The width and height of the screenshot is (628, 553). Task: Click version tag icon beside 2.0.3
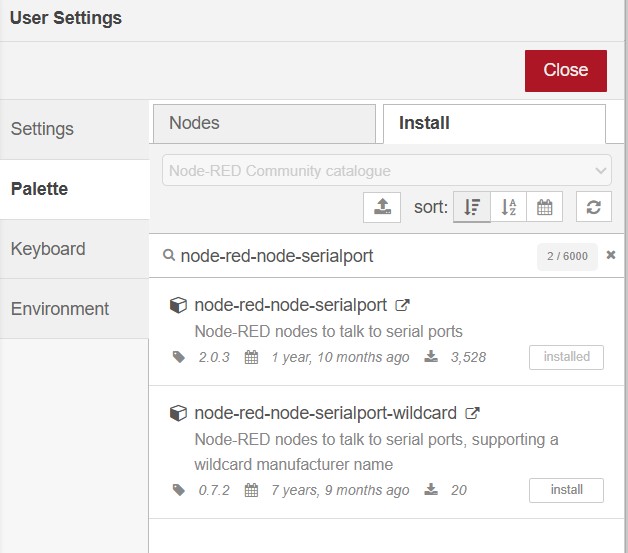pyautogui.click(x=179, y=357)
